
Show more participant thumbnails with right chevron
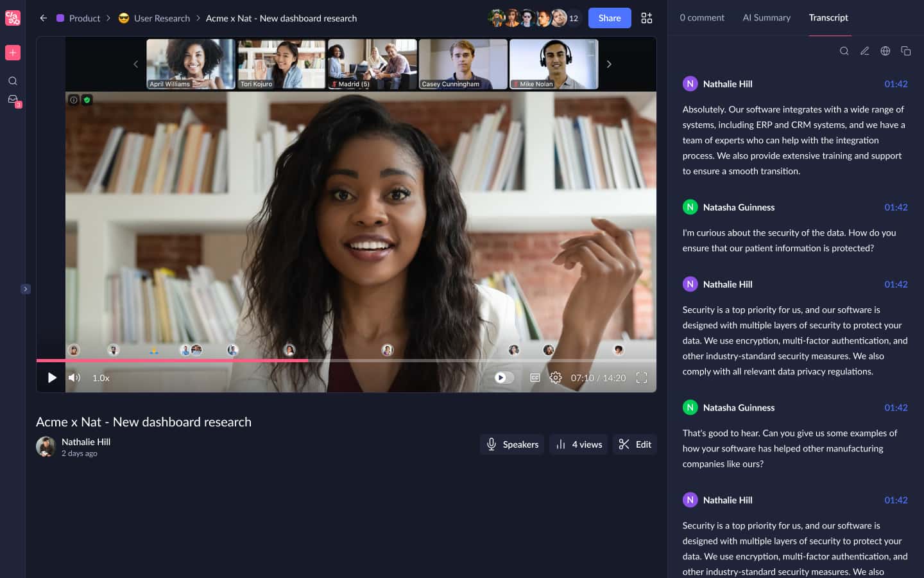[x=609, y=64]
